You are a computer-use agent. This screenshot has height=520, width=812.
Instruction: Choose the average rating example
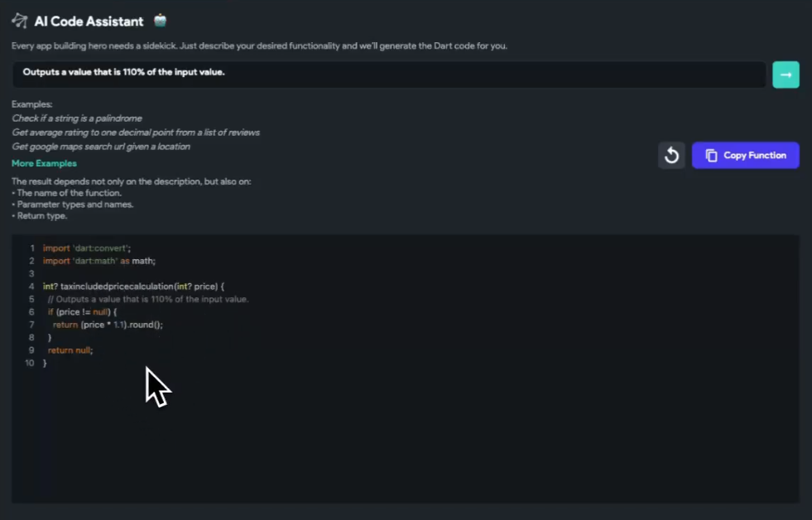tap(136, 132)
